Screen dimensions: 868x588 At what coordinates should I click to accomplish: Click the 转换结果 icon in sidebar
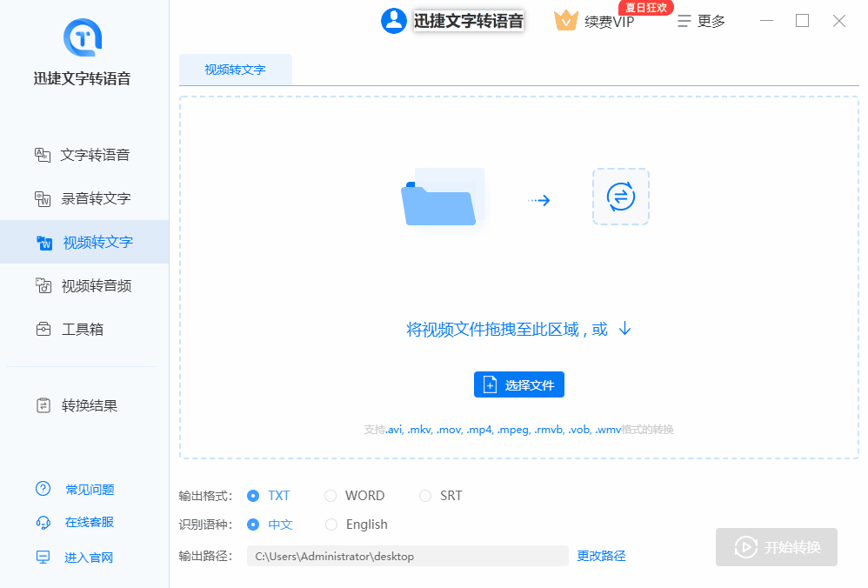pyautogui.click(x=43, y=406)
